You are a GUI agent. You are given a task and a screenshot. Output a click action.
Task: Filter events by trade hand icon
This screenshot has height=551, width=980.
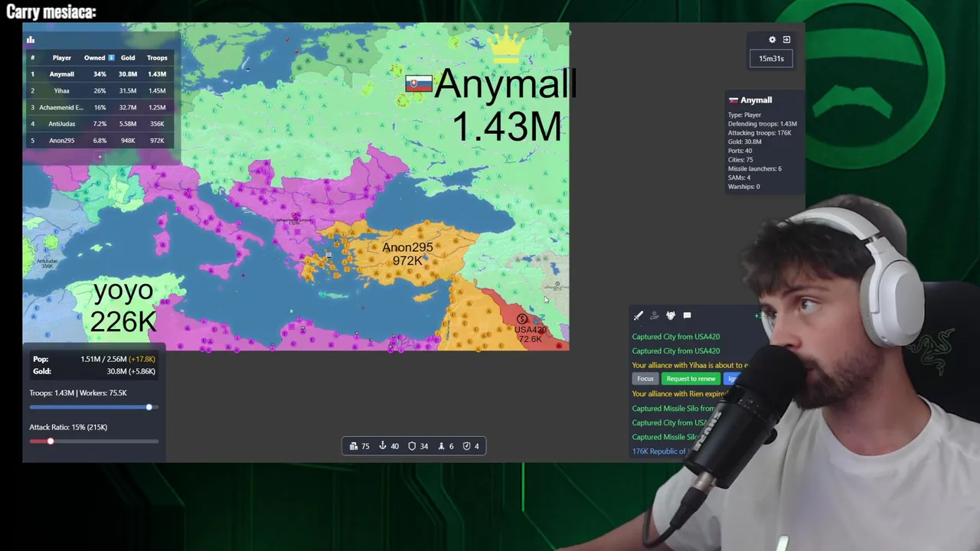[655, 315]
